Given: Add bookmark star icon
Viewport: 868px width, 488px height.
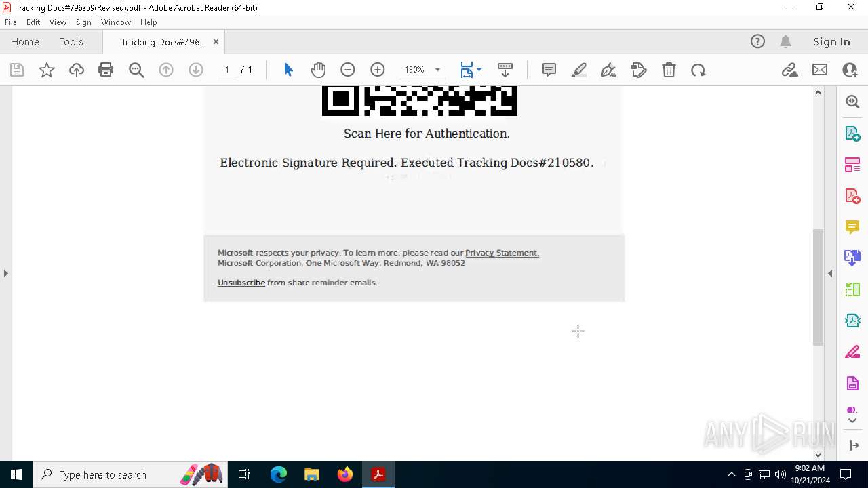Looking at the screenshot, I should point(46,70).
